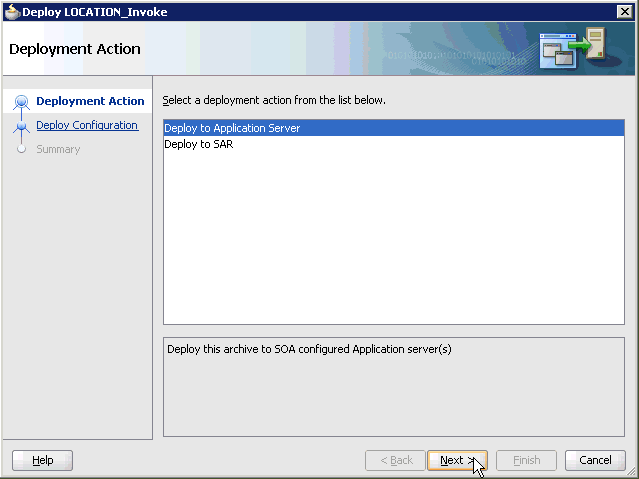Click the JDeveloper title bar icon
This screenshot has width=639, height=479.
coord(12,12)
